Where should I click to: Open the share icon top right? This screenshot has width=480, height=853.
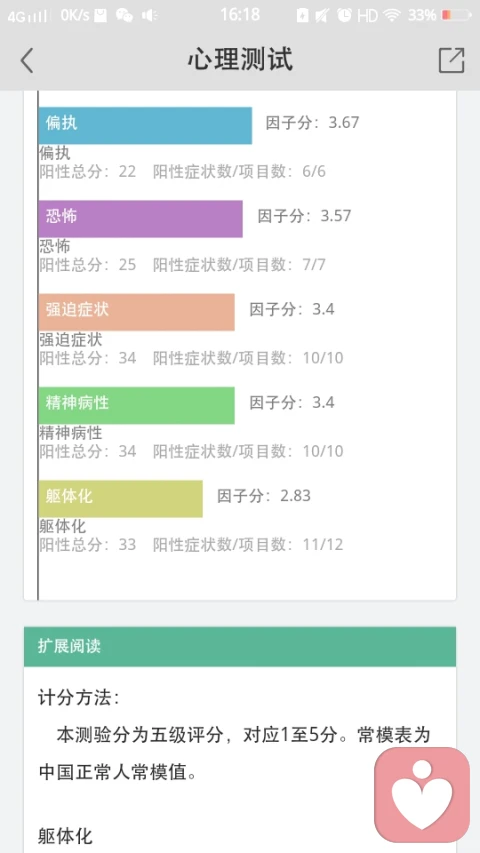451,60
